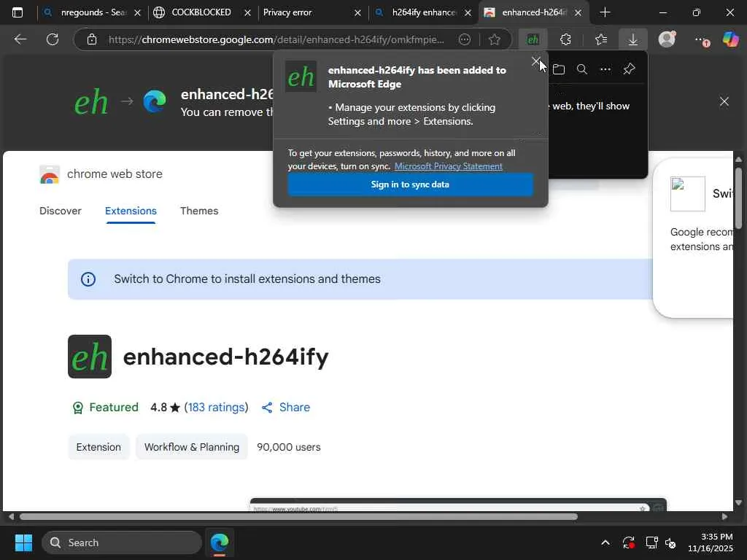Open the 183 ratings link
This screenshot has height=560, width=747.
tap(216, 408)
